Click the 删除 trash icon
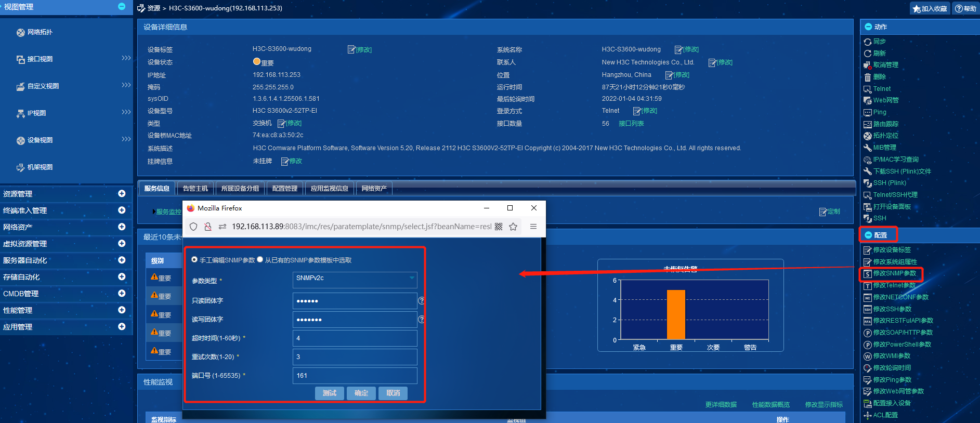This screenshot has height=423, width=980. point(867,77)
